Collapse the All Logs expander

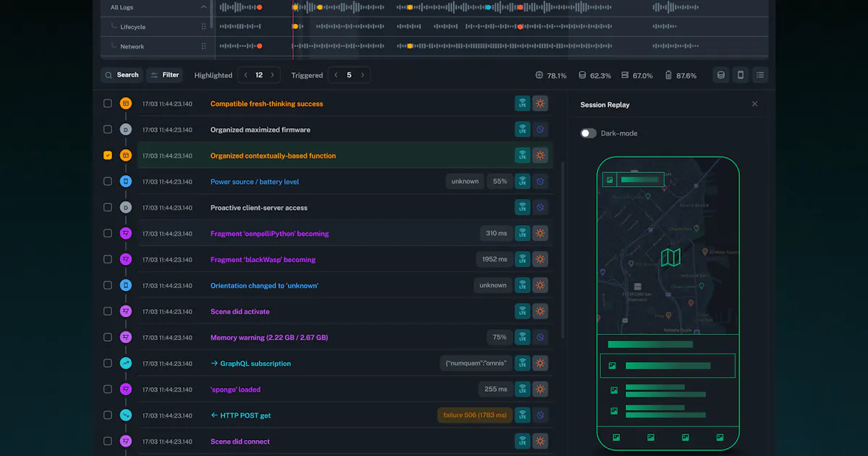pos(203,7)
